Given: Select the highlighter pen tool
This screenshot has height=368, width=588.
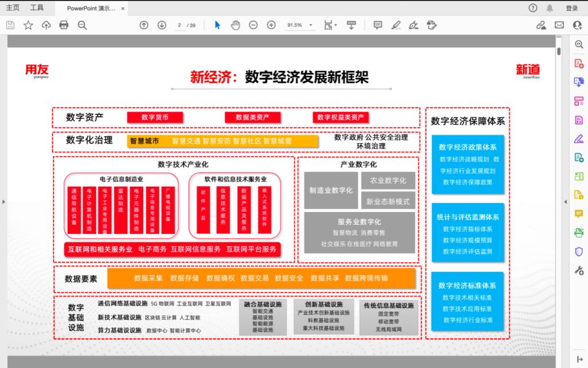Looking at the screenshot, I should point(396,25).
